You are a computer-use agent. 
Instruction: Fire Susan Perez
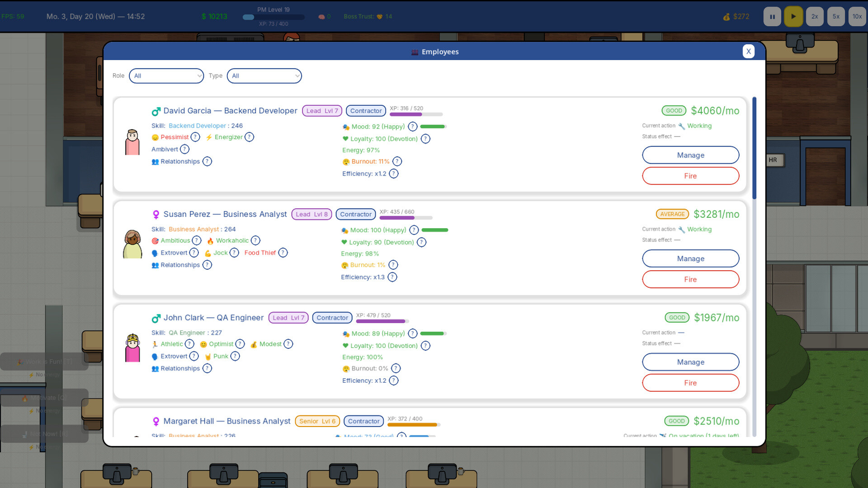tap(690, 279)
